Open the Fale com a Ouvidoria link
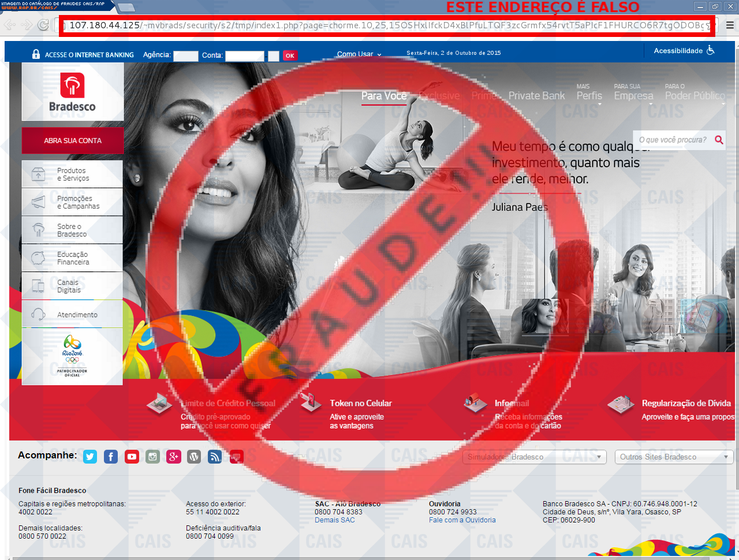This screenshot has height=560, width=739. pyautogui.click(x=462, y=520)
